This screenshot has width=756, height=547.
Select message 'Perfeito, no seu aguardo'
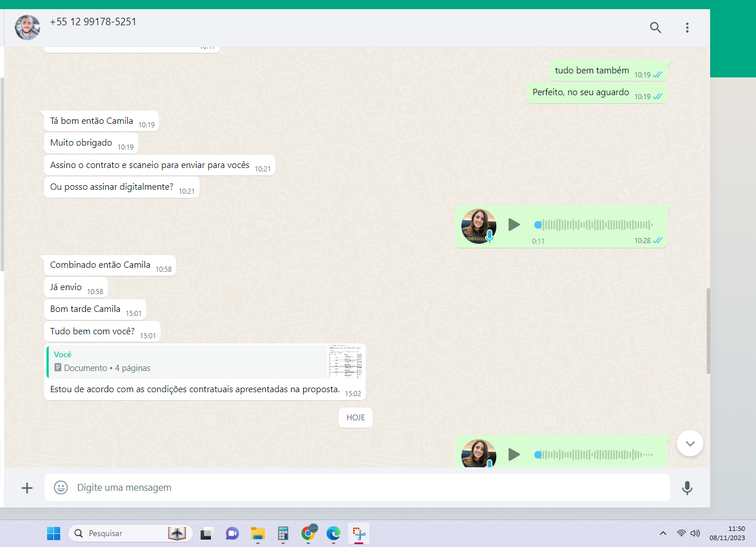[x=597, y=93]
